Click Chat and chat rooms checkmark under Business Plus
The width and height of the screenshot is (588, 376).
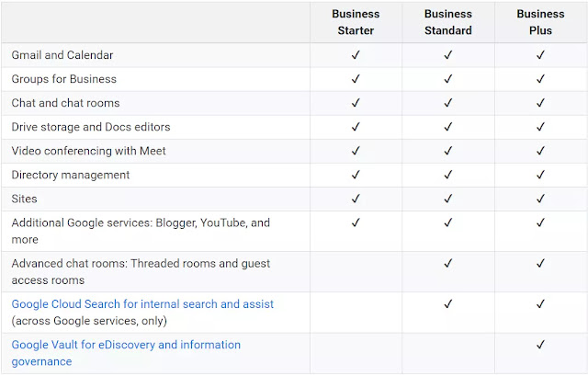pos(540,103)
